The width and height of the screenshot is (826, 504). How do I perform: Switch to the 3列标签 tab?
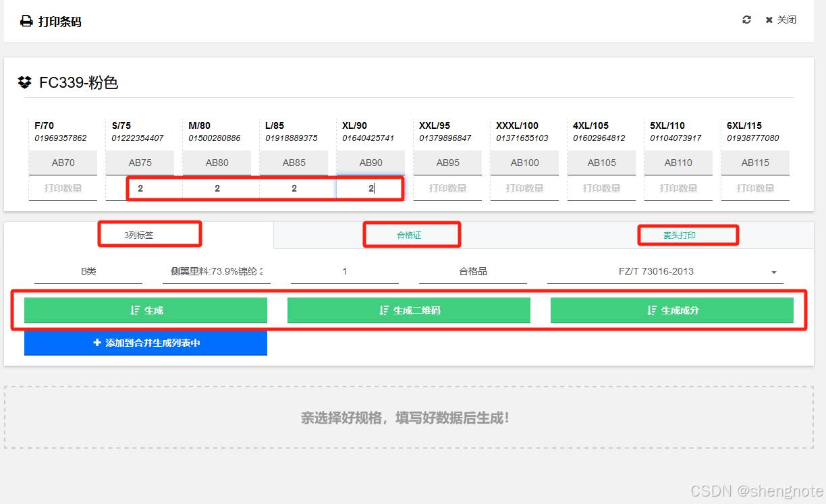tap(138, 235)
